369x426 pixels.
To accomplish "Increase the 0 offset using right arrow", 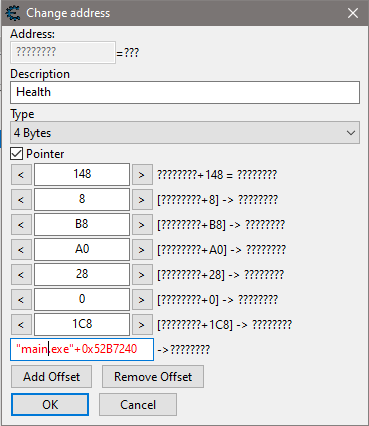I will [x=142, y=299].
